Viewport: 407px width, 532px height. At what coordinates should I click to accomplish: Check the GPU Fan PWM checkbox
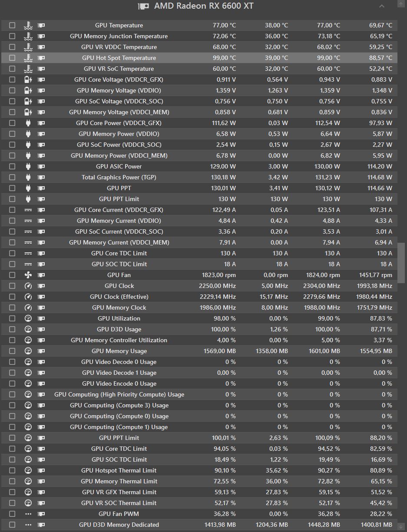[12, 514]
